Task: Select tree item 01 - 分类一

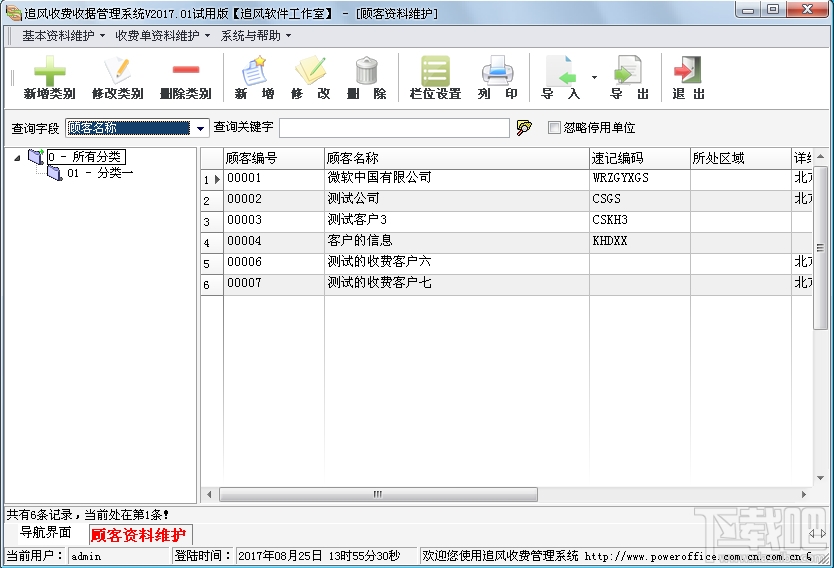Action: click(100, 173)
